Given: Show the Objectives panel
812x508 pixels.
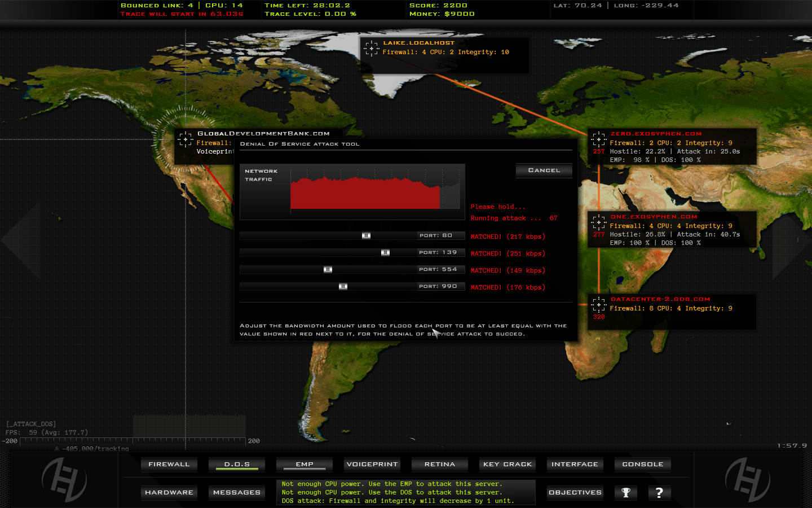Looking at the screenshot, I should [x=575, y=493].
